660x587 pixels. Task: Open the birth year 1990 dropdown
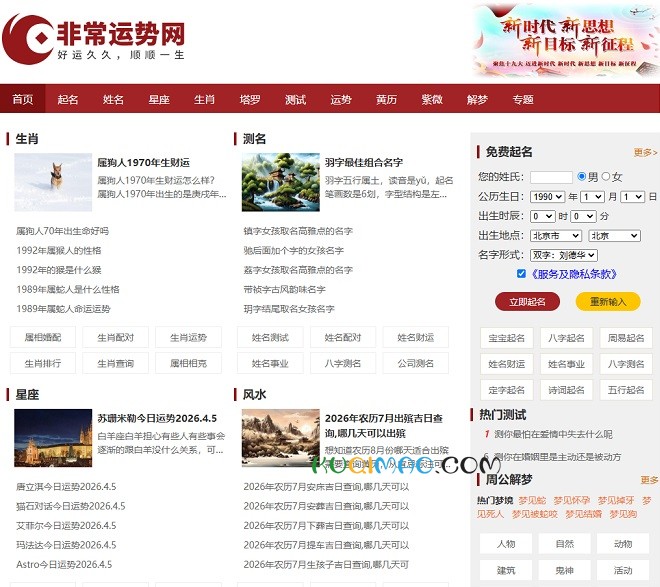(x=547, y=197)
